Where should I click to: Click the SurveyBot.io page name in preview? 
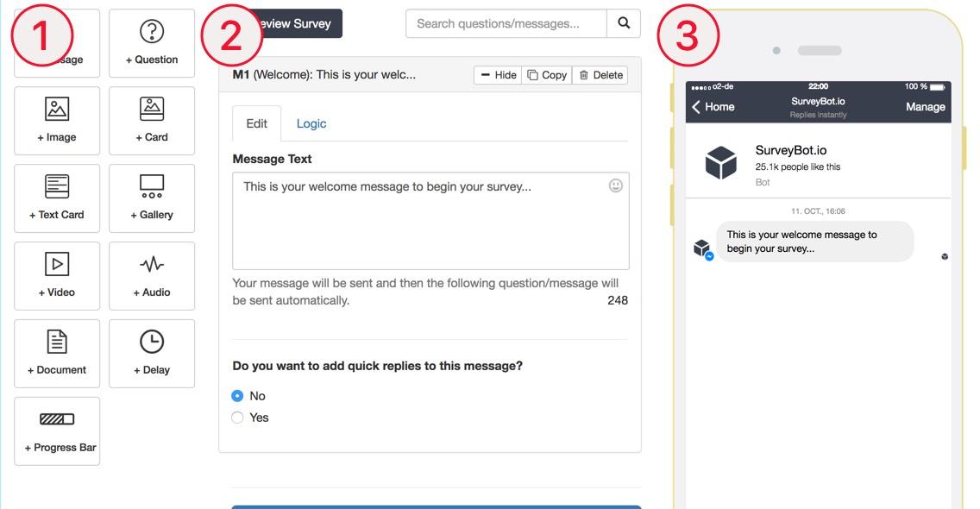[790, 150]
